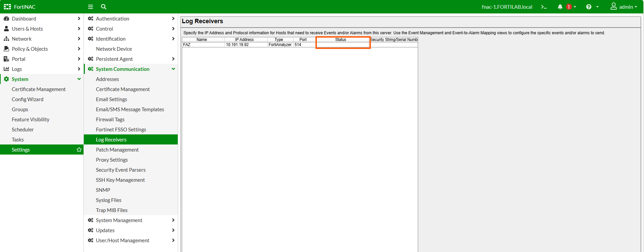Open the Security Event Parsers link
Image resolution: width=644 pixels, height=252 pixels.
coord(121,170)
